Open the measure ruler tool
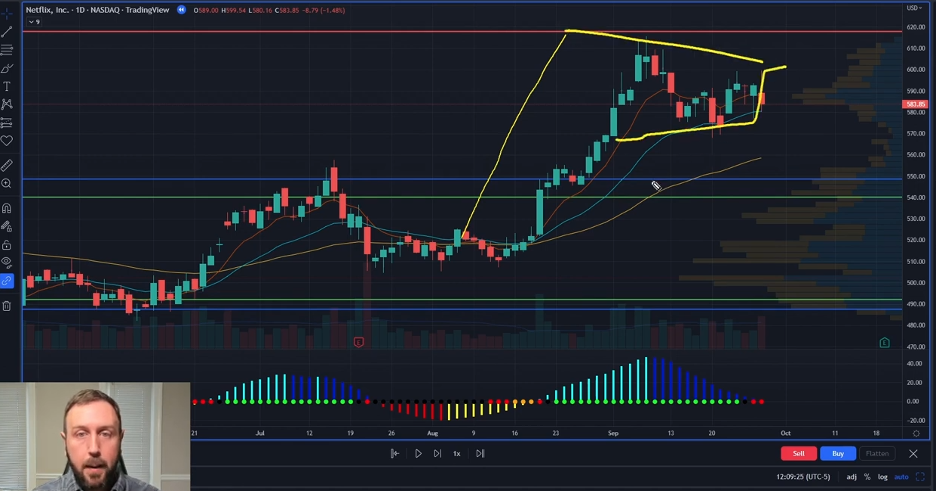Viewport: 936px width, 492px height. (x=7, y=164)
